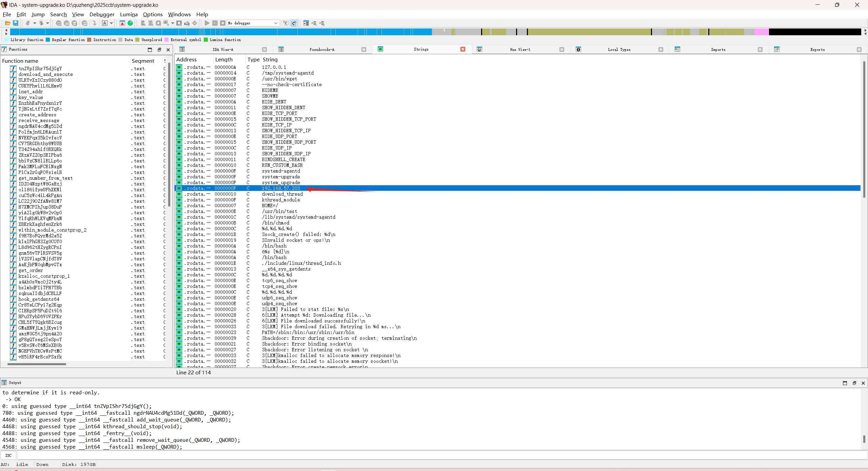Expand the 'A' text style dropdown arrow
The height and width of the screenshot is (471, 868).
(x=111, y=23)
